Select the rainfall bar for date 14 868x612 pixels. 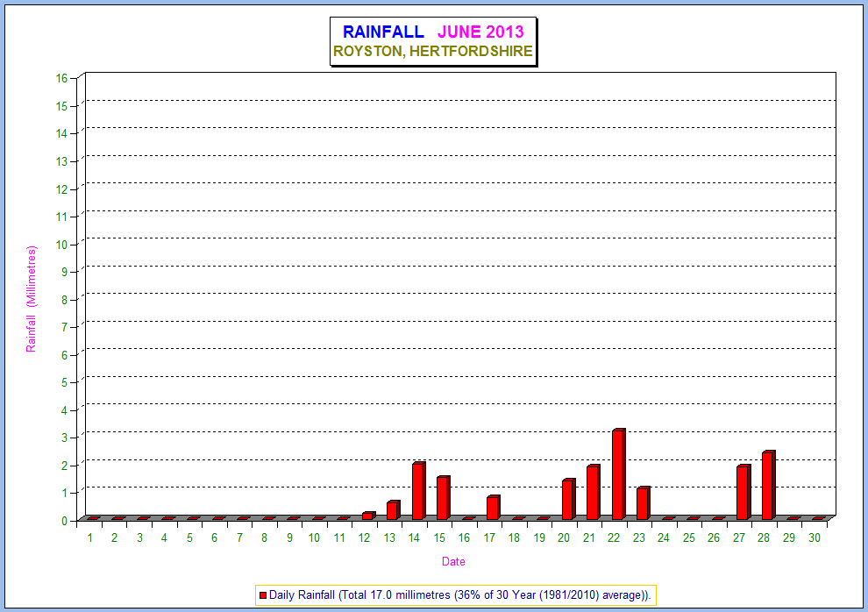(418, 491)
